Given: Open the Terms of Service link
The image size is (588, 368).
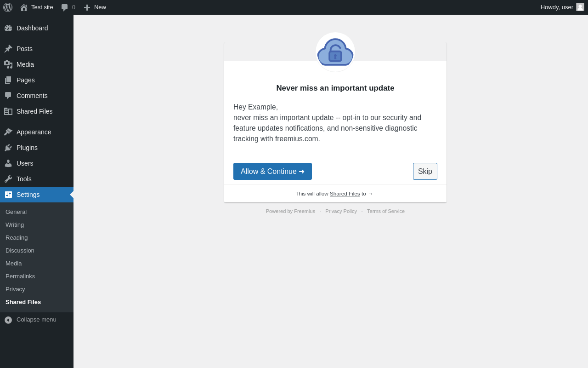Looking at the screenshot, I should pos(386,211).
